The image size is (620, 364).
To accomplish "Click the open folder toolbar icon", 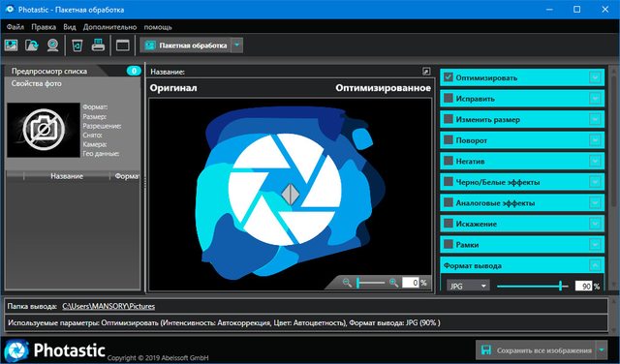I will click(32, 45).
